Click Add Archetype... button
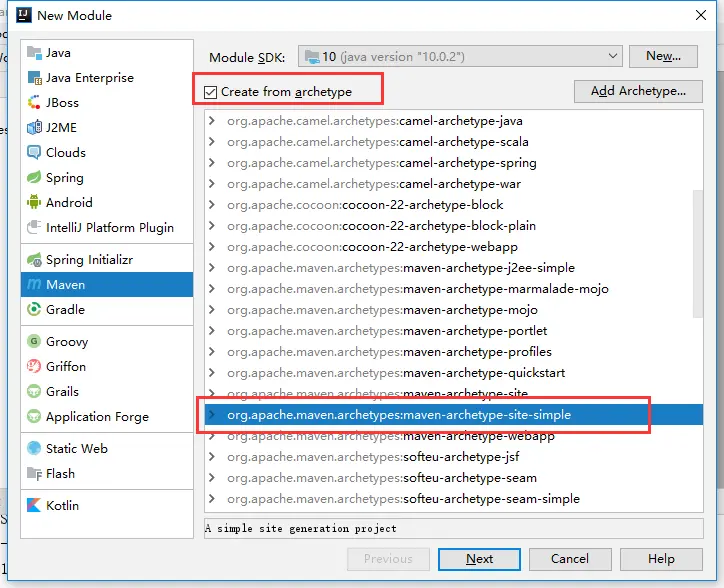Screen dimensions: 724x588 pos(638,91)
